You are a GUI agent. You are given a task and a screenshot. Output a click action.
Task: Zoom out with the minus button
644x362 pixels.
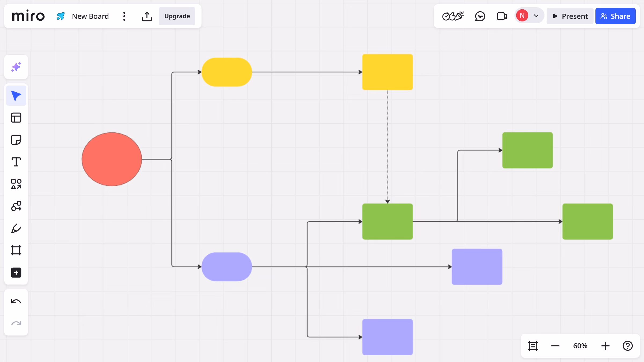(x=555, y=346)
